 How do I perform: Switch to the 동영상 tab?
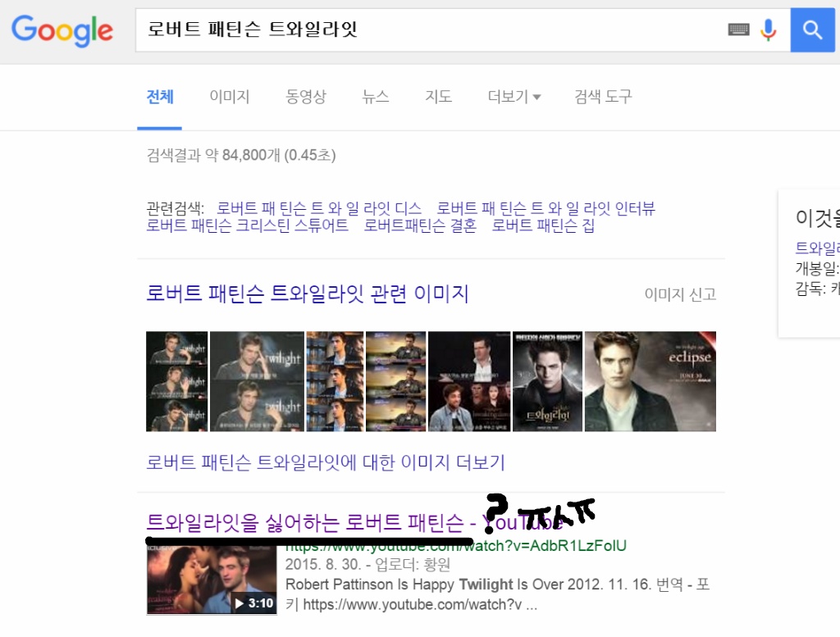[305, 97]
